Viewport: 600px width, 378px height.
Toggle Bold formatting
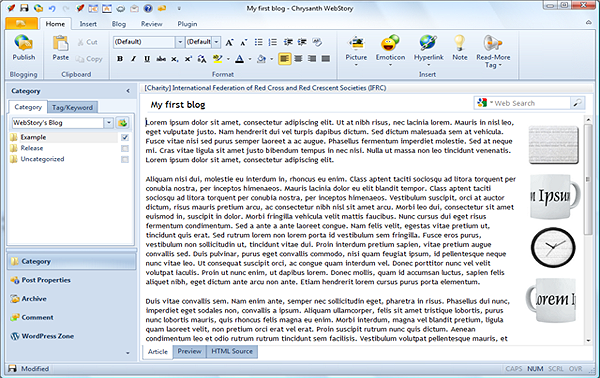(x=120, y=59)
